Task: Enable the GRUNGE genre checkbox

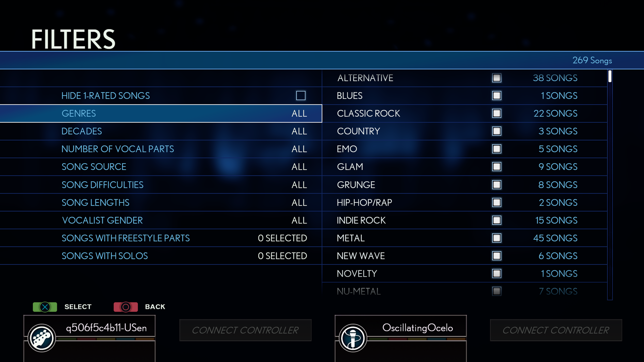Action: tap(496, 184)
